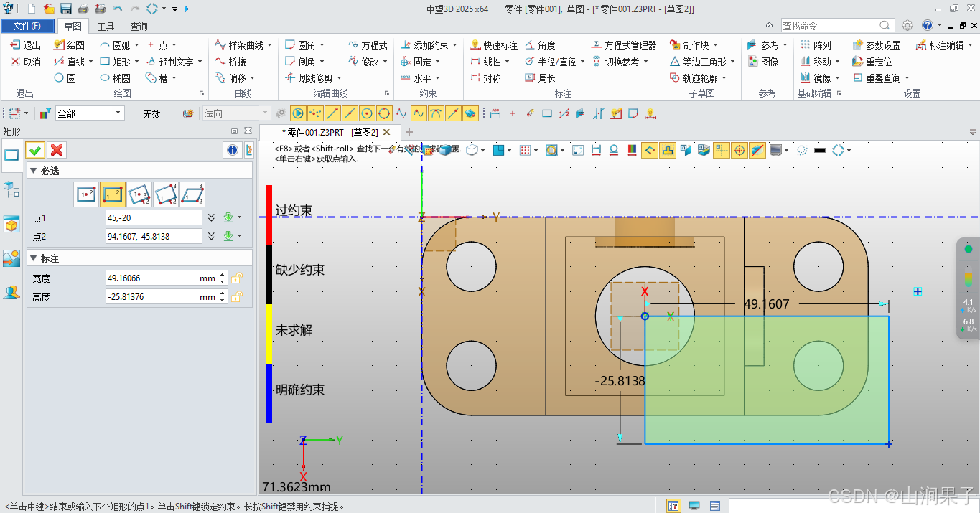Choose the 绘图 drawing tool

point(69,45)
